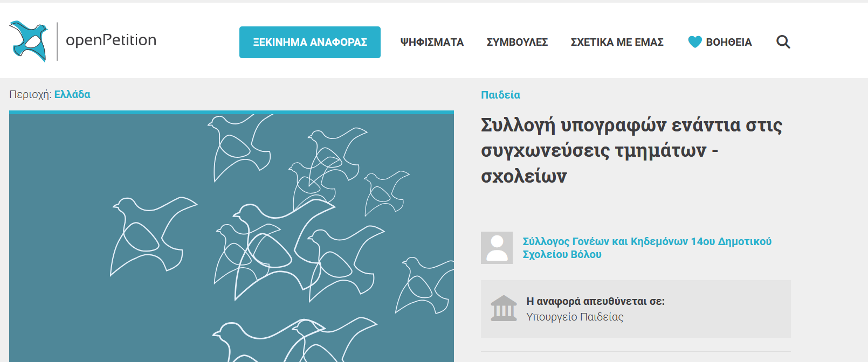Click the petition image with white doves
The height and width of the screenshot is (362, 868).
(231, 238)
